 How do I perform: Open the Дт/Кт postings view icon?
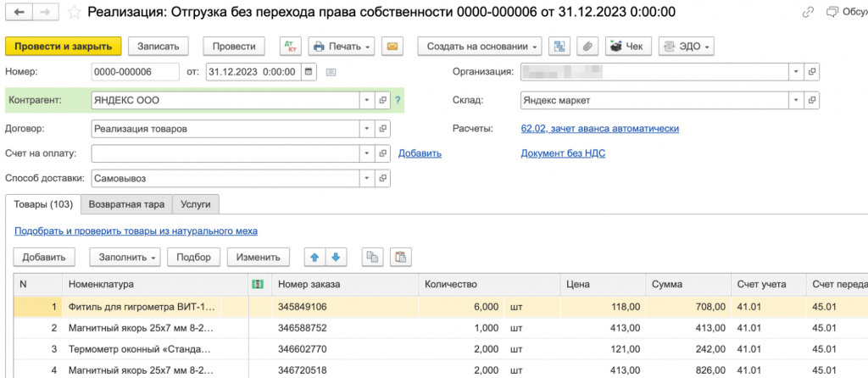click(290, 47)
